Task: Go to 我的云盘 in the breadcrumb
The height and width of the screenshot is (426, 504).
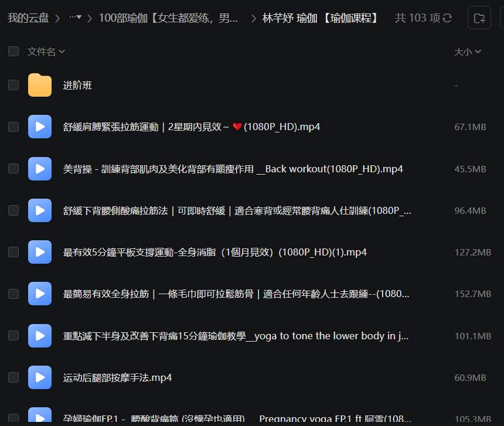Action: click(28, 18)
